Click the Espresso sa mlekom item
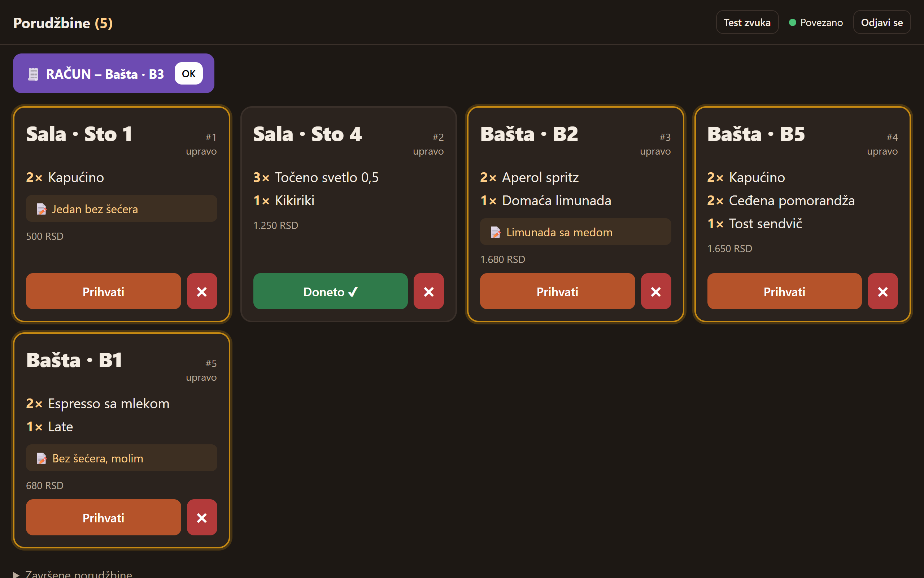 tap(108, 404)
